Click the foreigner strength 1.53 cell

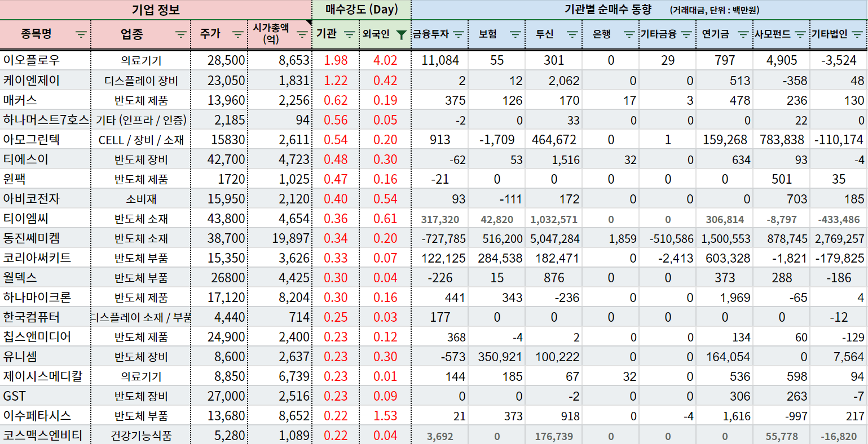(385, 415)
